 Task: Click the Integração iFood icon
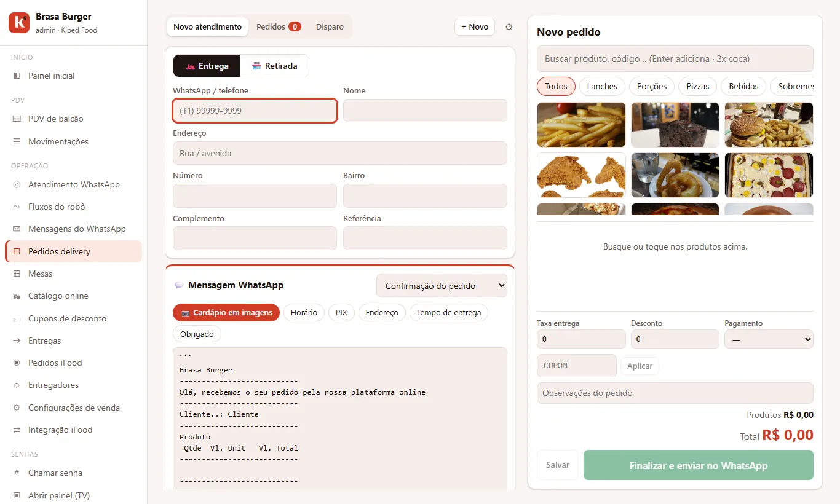click(17, 430)
